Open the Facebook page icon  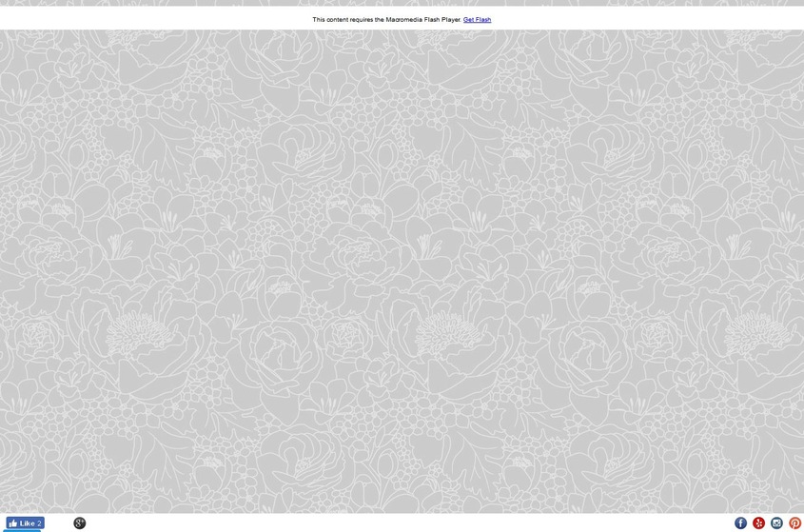pyautogui.click(x=740, y=522)
